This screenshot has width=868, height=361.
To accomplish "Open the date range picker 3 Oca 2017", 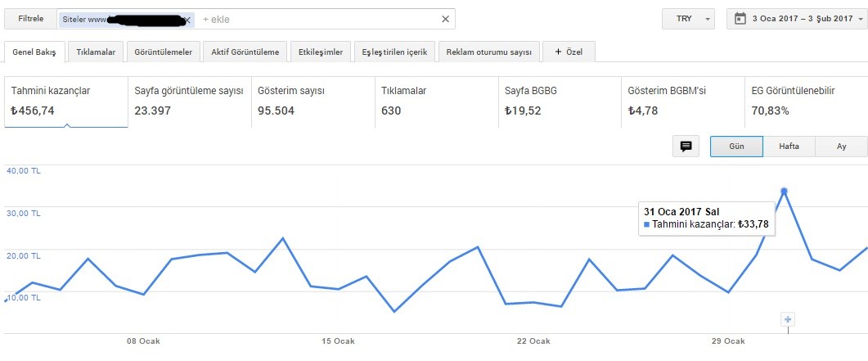I will (x=798, y=19).
